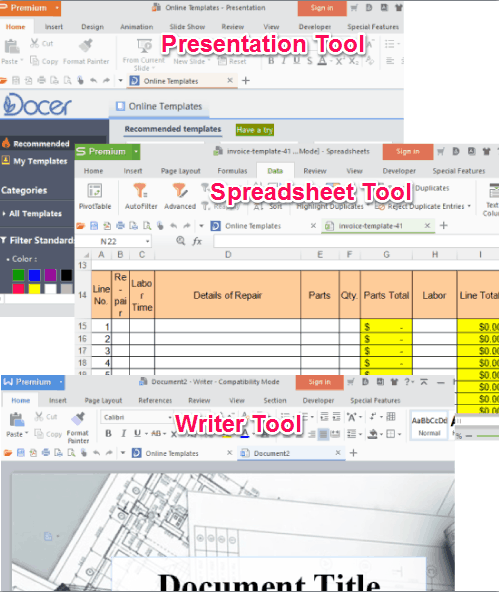The width and height of the screenshot is (499, 592).
Task: Toggle Underline in Writer ribbon
Action: [137, 433]
